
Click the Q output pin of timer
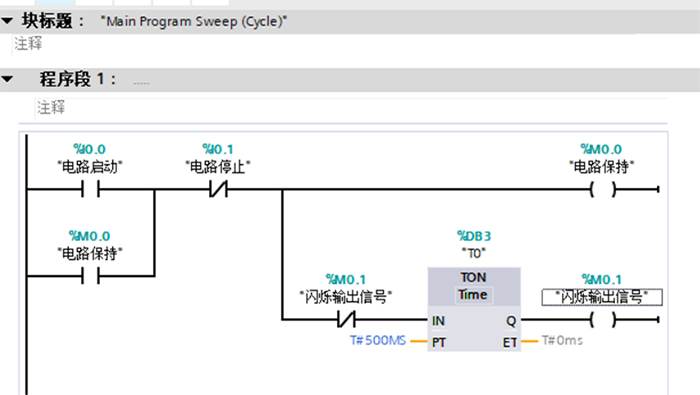click(511, 321)
